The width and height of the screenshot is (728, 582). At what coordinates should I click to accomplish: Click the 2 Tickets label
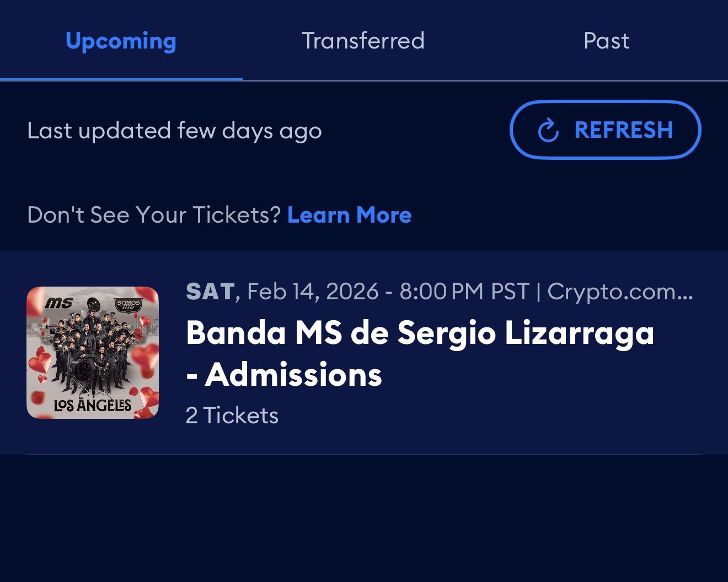pyautogui.click(x=232, y=416)
